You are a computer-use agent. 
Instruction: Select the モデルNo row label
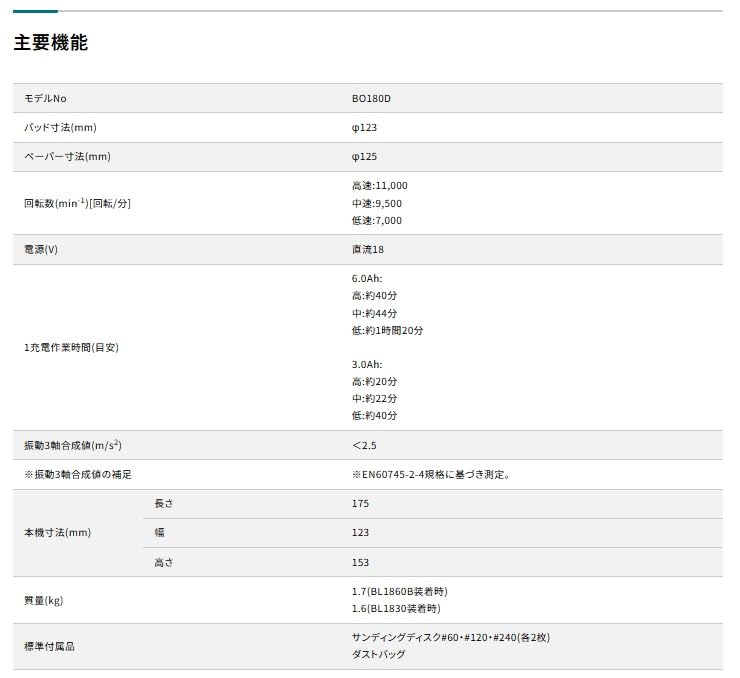46,99
